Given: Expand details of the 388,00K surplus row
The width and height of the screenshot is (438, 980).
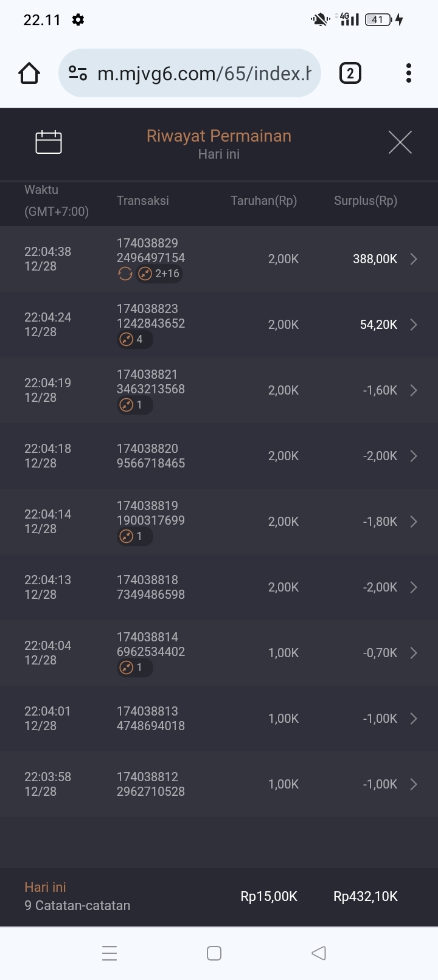Looking at the screenshot, I should tap(414, 259).
